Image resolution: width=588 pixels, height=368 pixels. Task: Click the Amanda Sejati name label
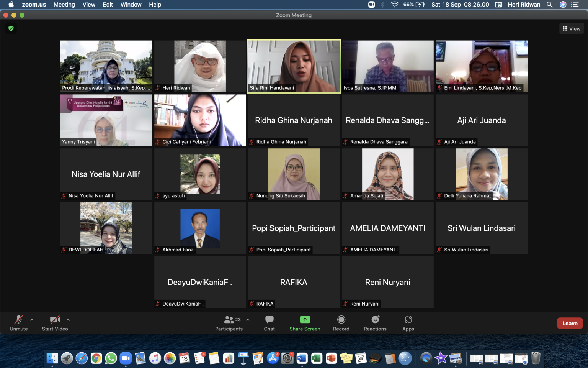pos(367,195)
